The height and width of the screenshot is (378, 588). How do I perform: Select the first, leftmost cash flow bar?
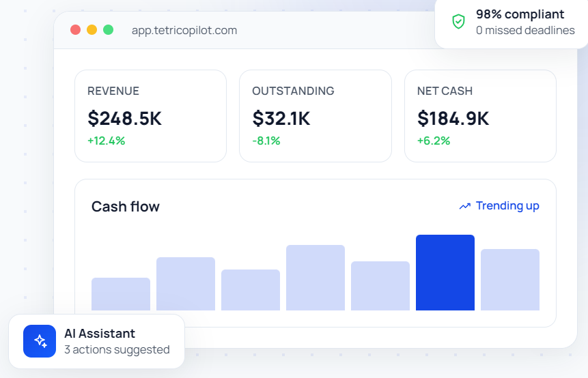pyautogui.click(x=121, y=294)
